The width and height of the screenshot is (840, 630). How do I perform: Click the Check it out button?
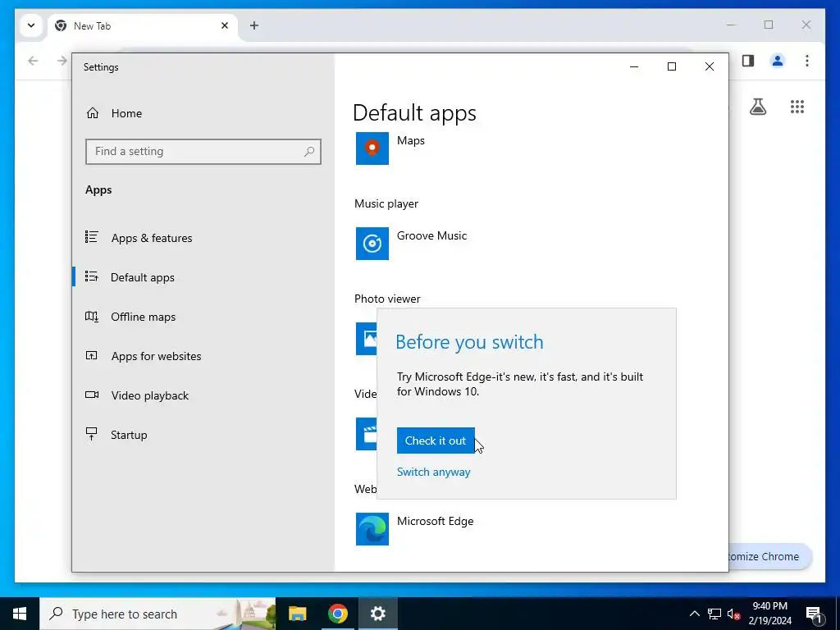(x=436, y=441)
